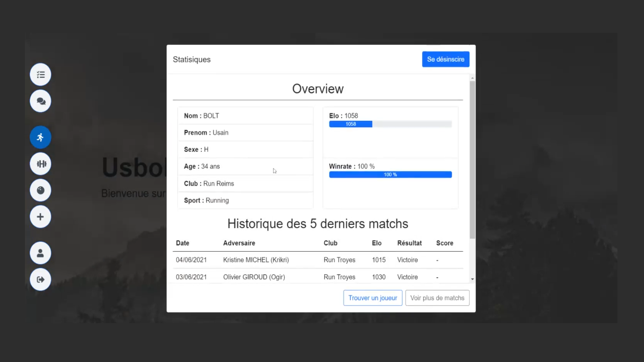
Task: Click the modal scrollbar up arrow
Action: [x=472, y=78]
